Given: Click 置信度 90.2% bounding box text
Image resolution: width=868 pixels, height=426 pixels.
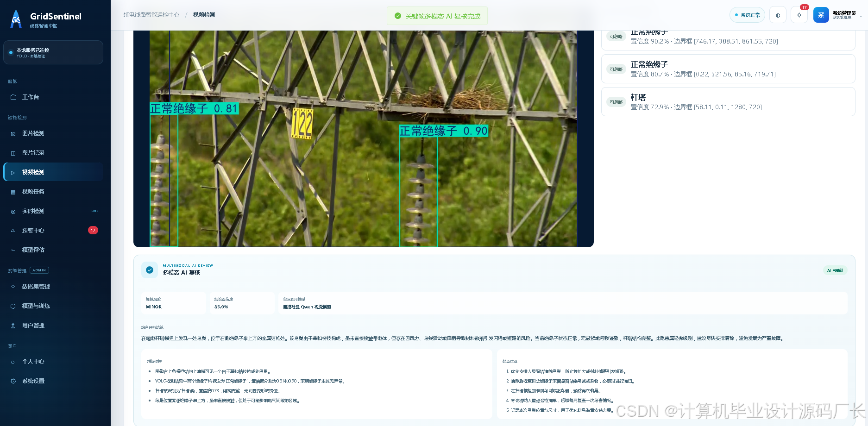Looking at the screenshot, I should [x=704, y=41].
